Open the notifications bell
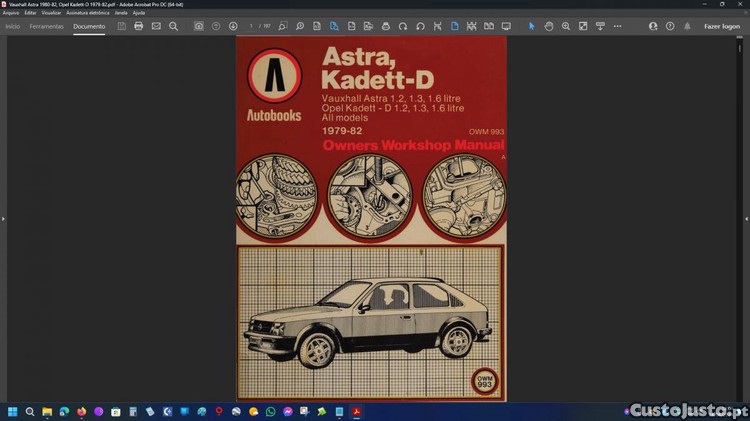The width and height of the screenshot is (750, 421). click(x=687, y=26)
